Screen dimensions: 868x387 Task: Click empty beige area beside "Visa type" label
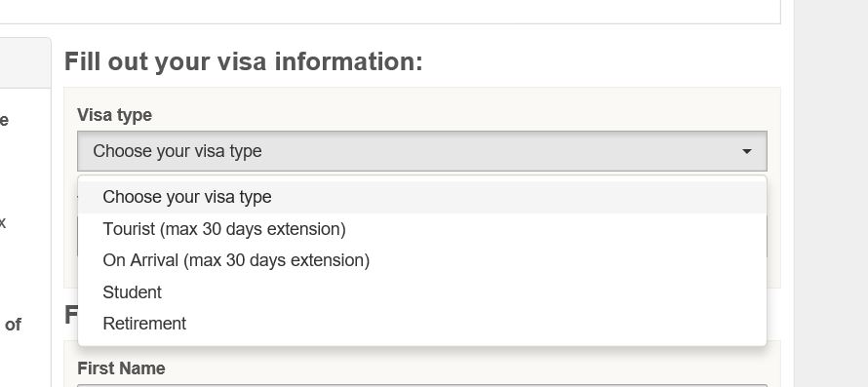click(459, 115)
